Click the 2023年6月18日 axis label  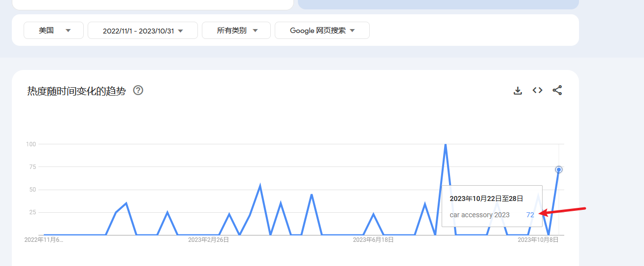pyautogui.click(x=373, y=240)
